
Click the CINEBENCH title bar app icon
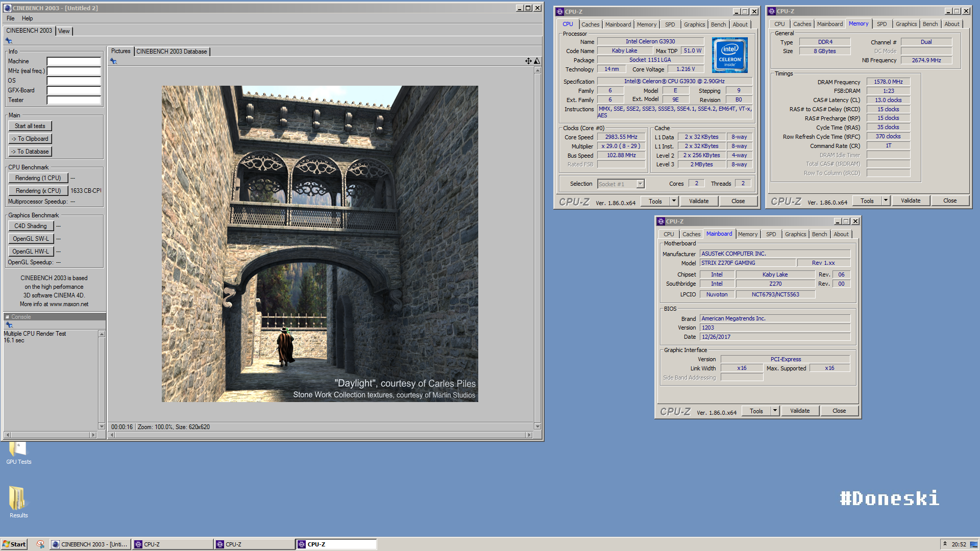pos(8,8)
